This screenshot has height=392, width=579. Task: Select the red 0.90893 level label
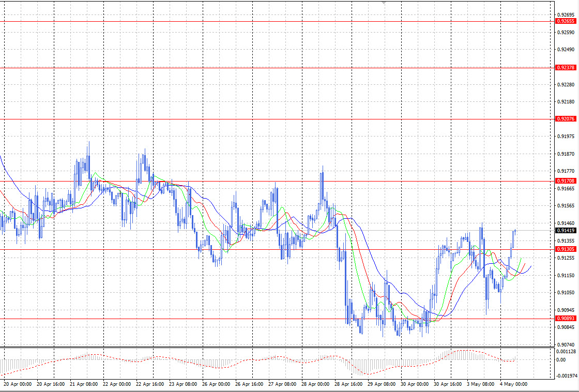click(566, 319)
